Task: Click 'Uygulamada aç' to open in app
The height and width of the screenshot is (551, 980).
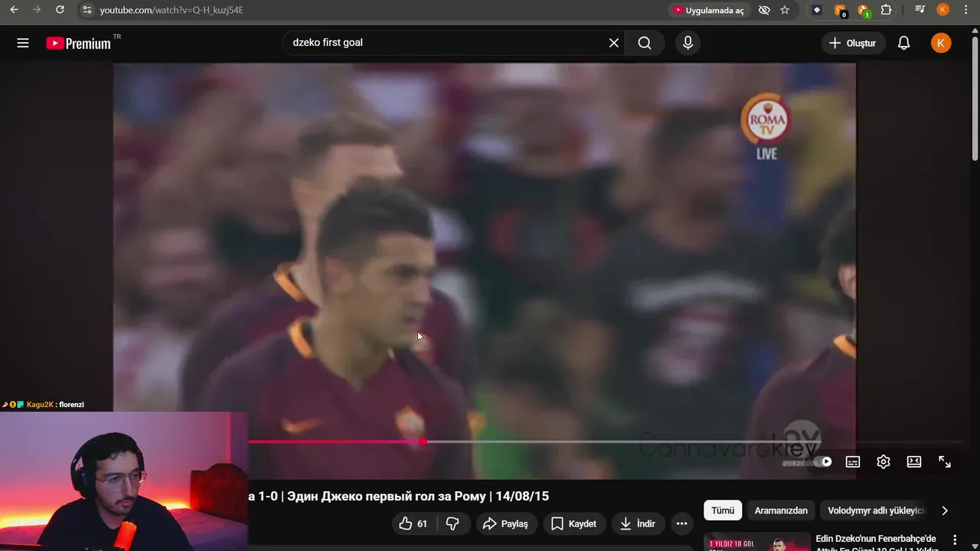Action: coord(708,10)
